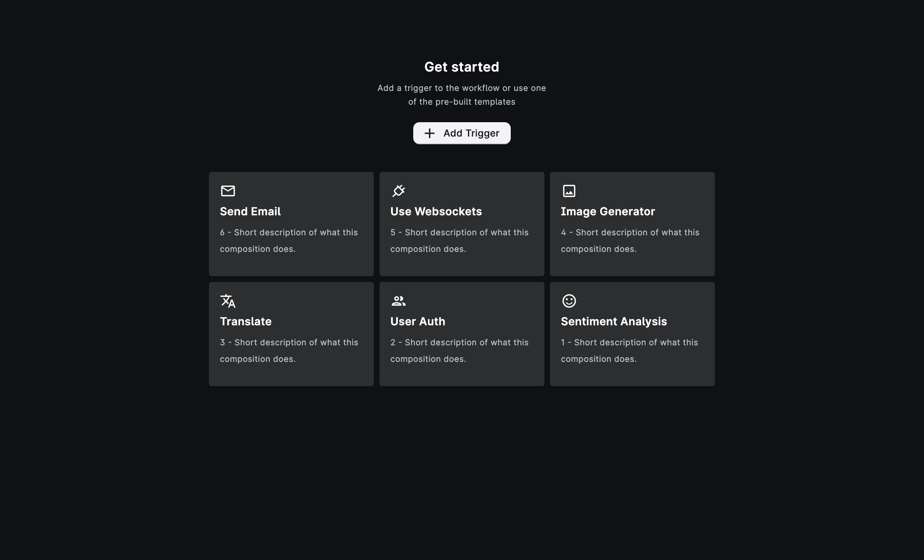This screenshot has height=560, width=924.
Task: Open the User Auth template
Action: tap(462, 334)
